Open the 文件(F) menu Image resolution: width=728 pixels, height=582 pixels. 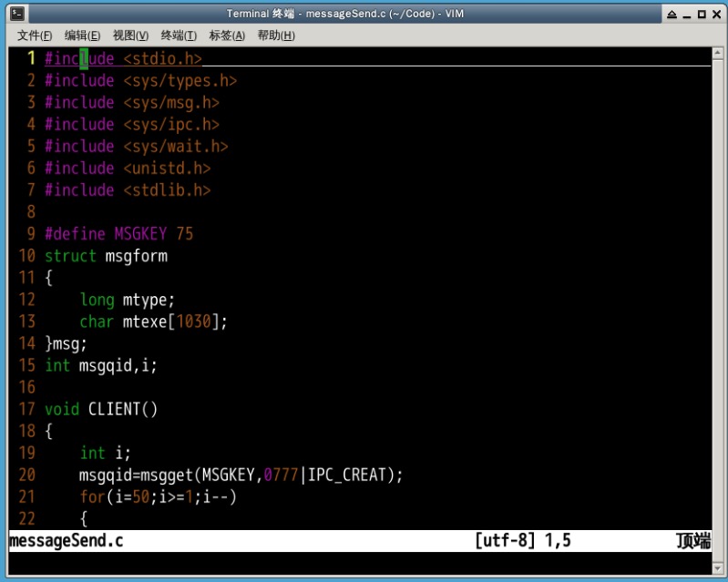(x=35, y=36)
